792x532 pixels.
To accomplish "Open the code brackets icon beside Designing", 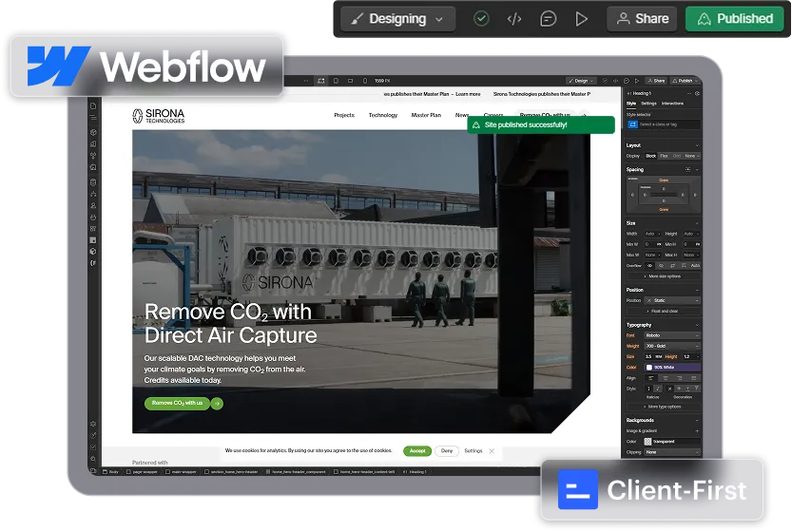I will (x=514, y=19).
